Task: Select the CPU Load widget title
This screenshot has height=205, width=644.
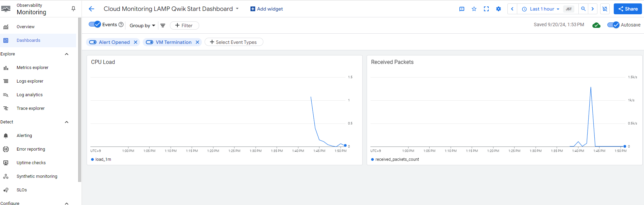Action: coord(103,62)
